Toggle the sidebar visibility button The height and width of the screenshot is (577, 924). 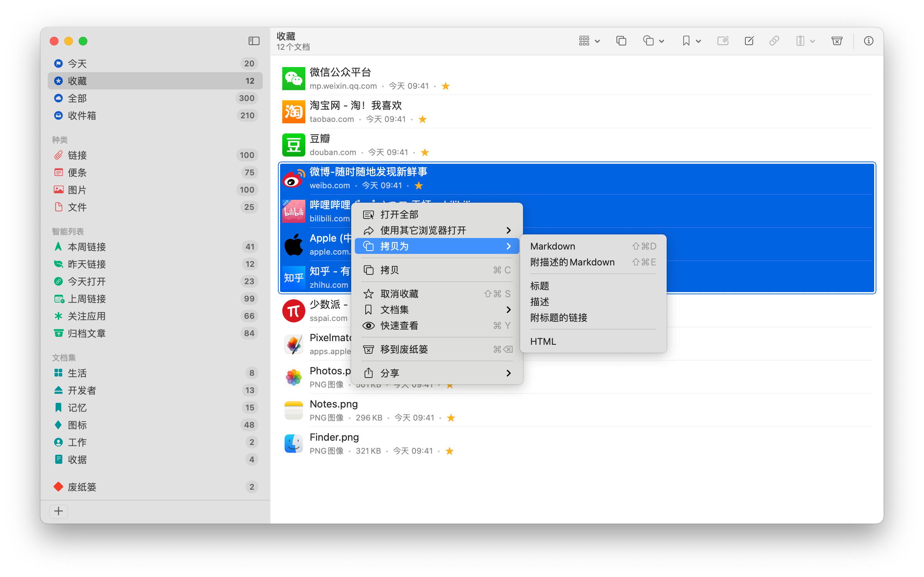click(254, 41)
